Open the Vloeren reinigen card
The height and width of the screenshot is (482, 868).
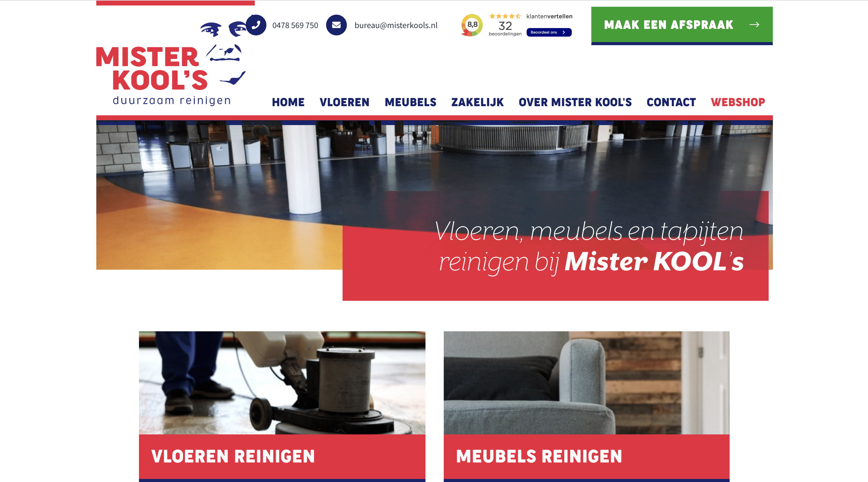[x=282, y=406]
